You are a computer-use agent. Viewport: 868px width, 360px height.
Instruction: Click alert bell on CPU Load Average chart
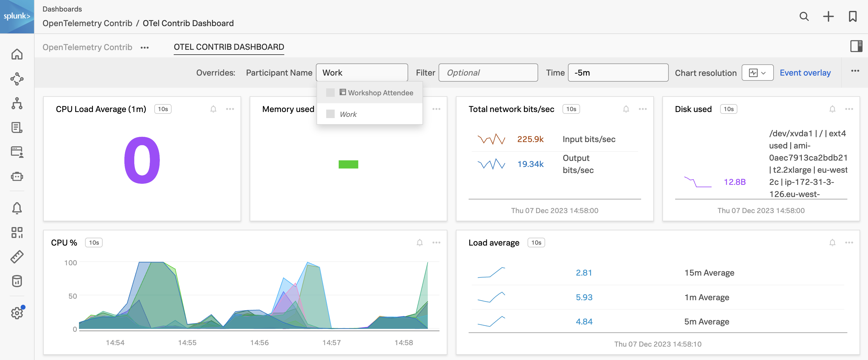pos(213,109)
